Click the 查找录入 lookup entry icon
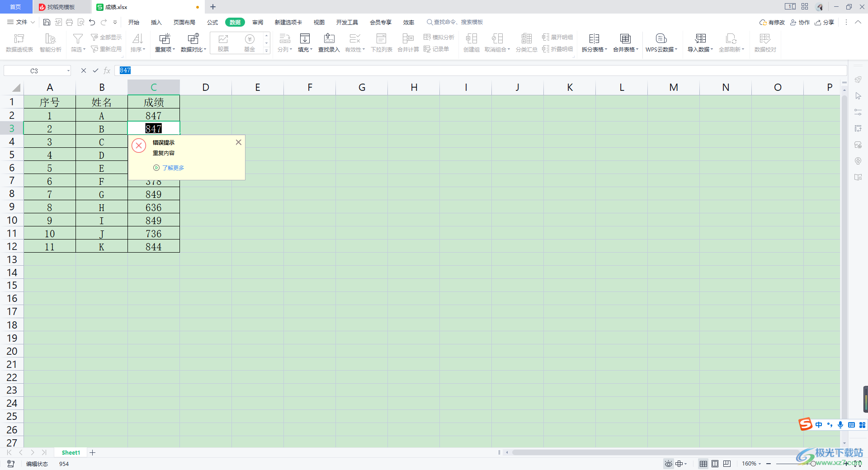868x470 pixels. point(329,43)
